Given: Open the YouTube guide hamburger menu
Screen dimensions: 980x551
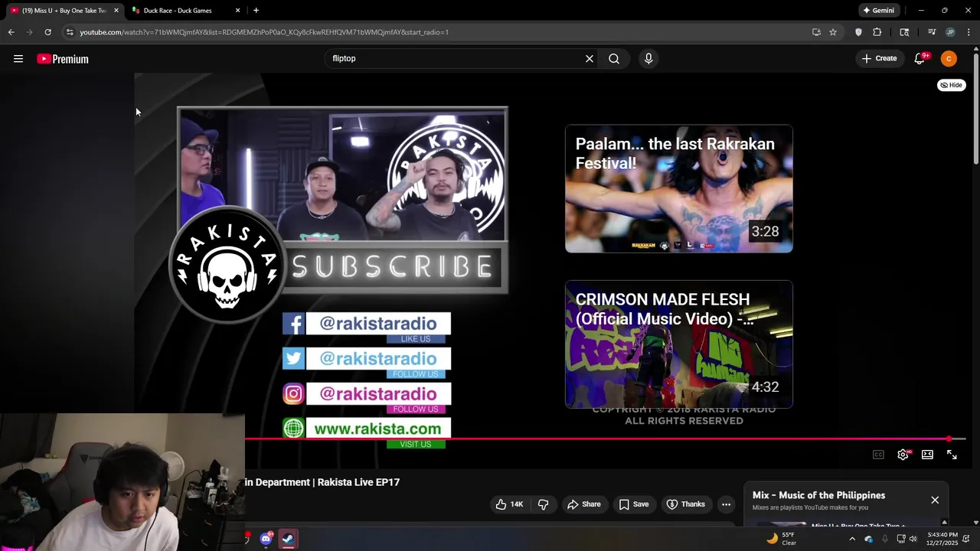Looking at the screenshot, I should click(x=18, y=59).
